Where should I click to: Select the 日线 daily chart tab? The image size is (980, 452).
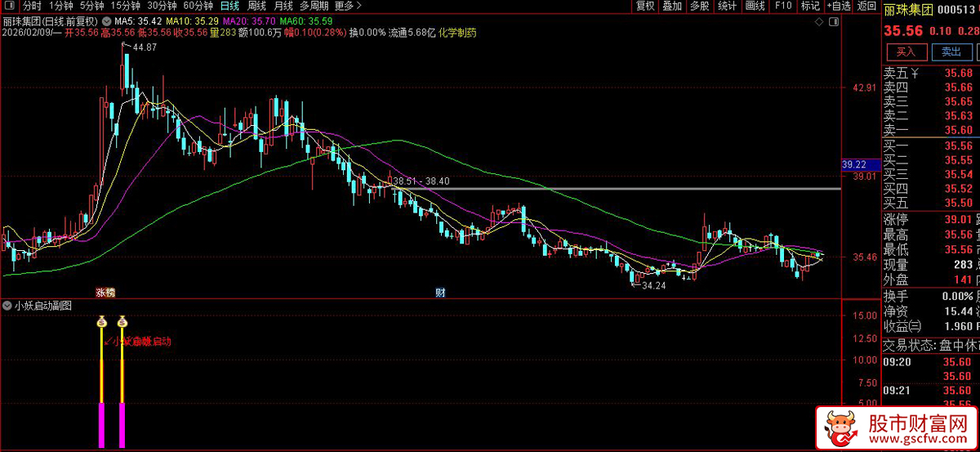pyautogui.click(x=229, y=6)
